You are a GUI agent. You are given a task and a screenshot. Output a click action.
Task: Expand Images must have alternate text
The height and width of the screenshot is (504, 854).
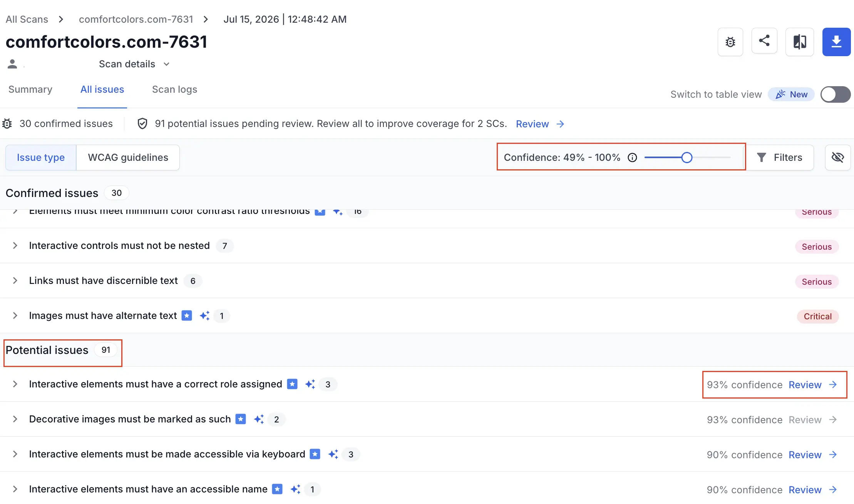pyautogui.click(x=15, y=315)
